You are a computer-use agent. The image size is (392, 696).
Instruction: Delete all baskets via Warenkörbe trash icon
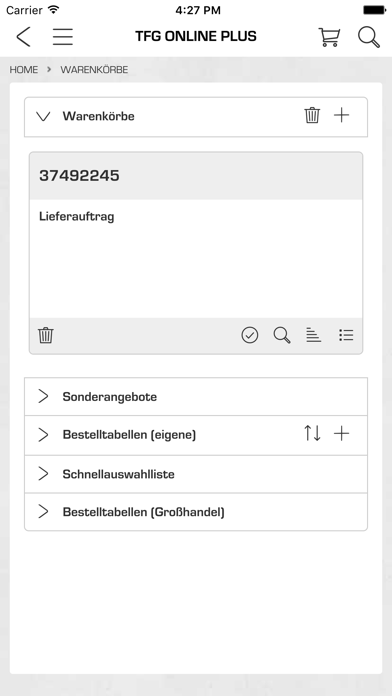click(x=312, y=115)
